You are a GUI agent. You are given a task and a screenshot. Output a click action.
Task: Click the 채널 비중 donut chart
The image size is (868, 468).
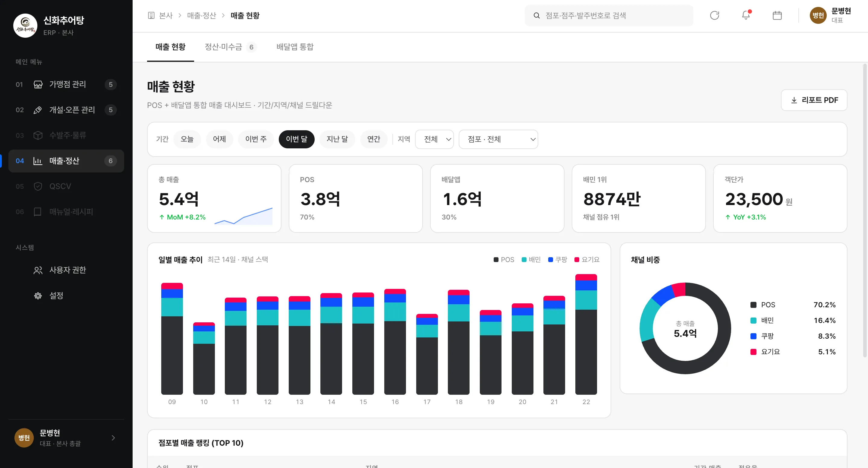pyautogui.click(x=685, y=328)
